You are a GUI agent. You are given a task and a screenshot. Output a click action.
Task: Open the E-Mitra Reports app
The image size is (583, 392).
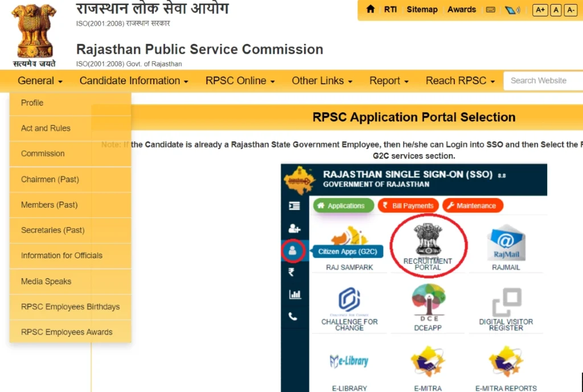coord(506,369)
